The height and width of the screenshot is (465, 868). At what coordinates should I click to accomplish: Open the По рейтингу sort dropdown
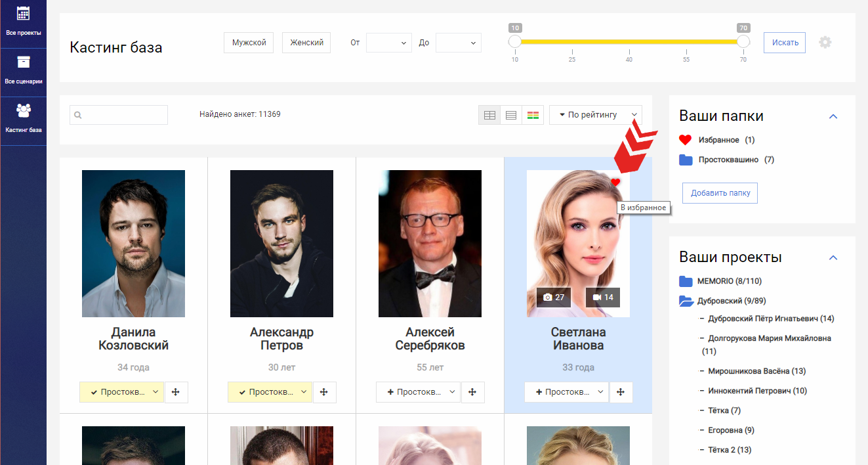[x=596, y=115]
